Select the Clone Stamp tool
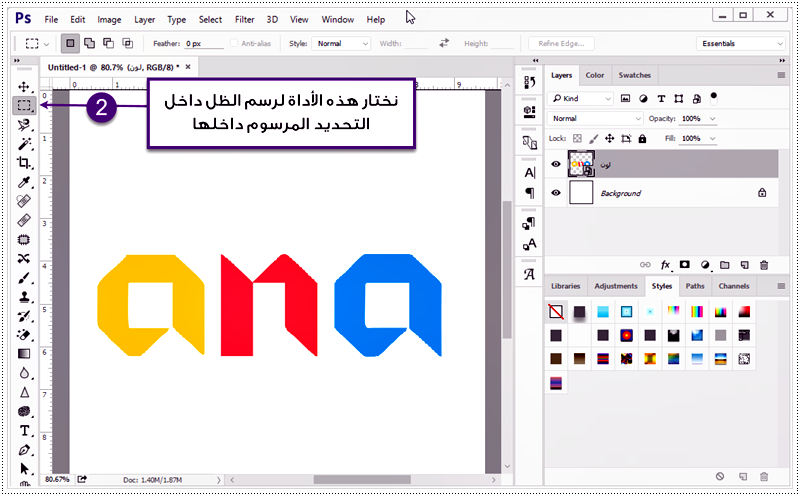The height and width of the screenshot is (496, 800). 23,297
